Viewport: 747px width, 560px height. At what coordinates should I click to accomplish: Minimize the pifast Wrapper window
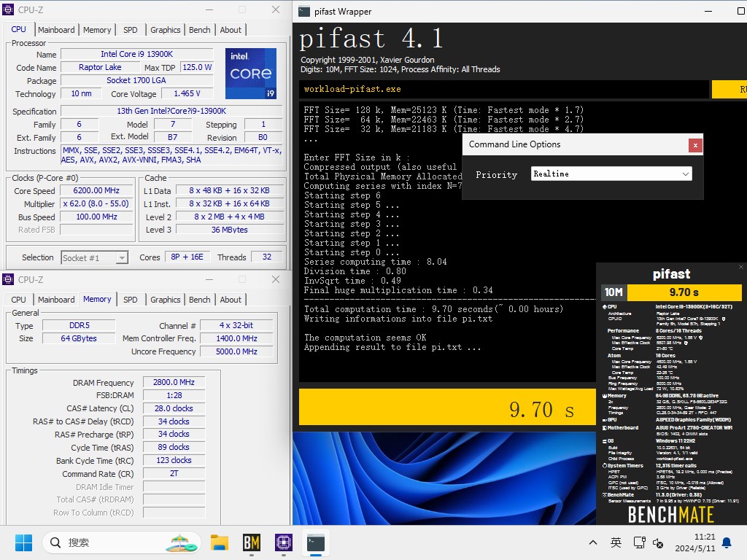pyautogui.click(x=708, y=12)
